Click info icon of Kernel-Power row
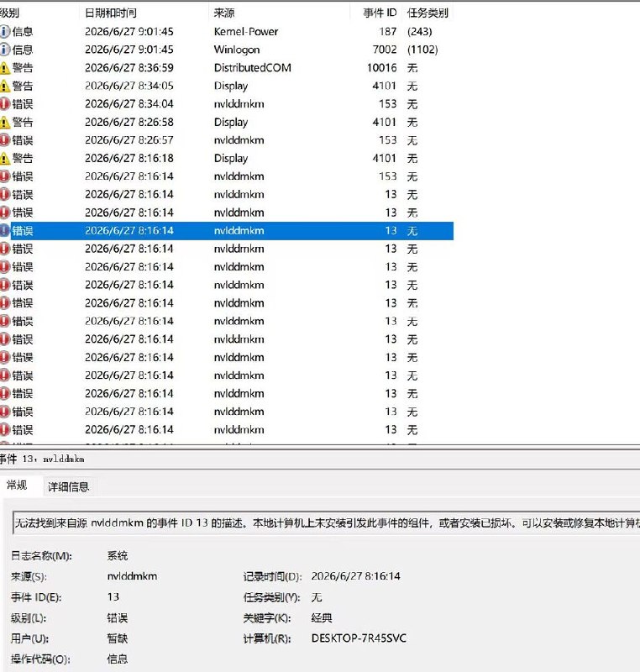 click(x=5, y=31)
